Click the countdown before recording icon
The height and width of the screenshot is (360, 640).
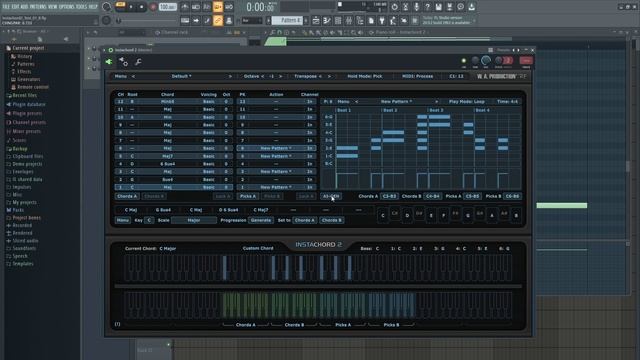(x=207, y=7)
